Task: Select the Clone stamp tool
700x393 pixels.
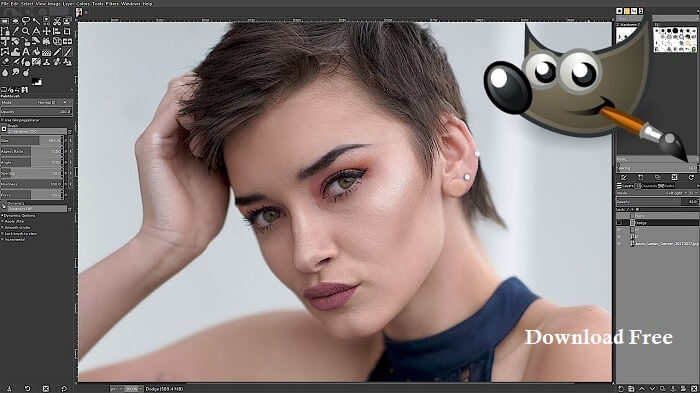Action: click(x=46, y=62)
